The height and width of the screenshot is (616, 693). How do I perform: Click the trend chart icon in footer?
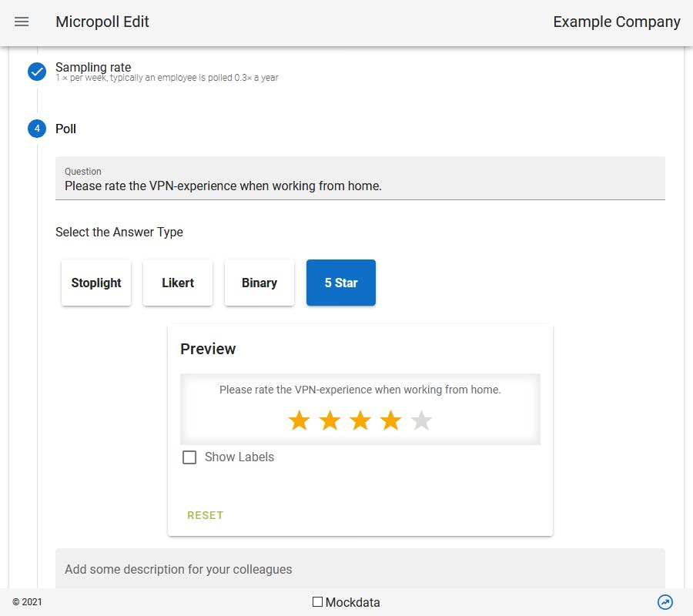tap(665, 602)
